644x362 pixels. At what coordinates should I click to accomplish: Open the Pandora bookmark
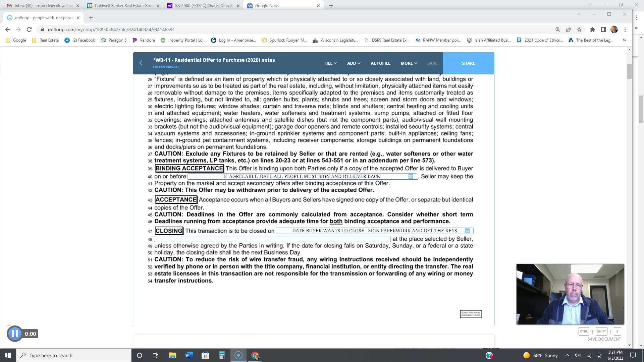coord(144,40)
